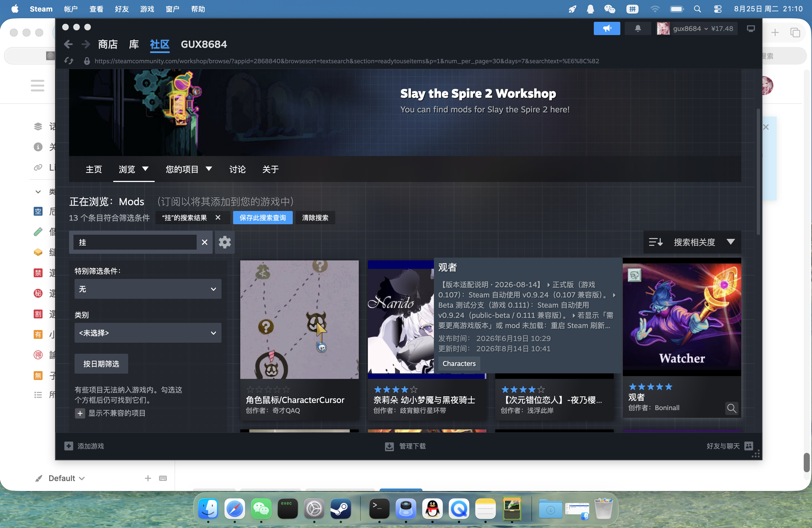
Task: Open 社区 tab
Action: pos(160,44)
